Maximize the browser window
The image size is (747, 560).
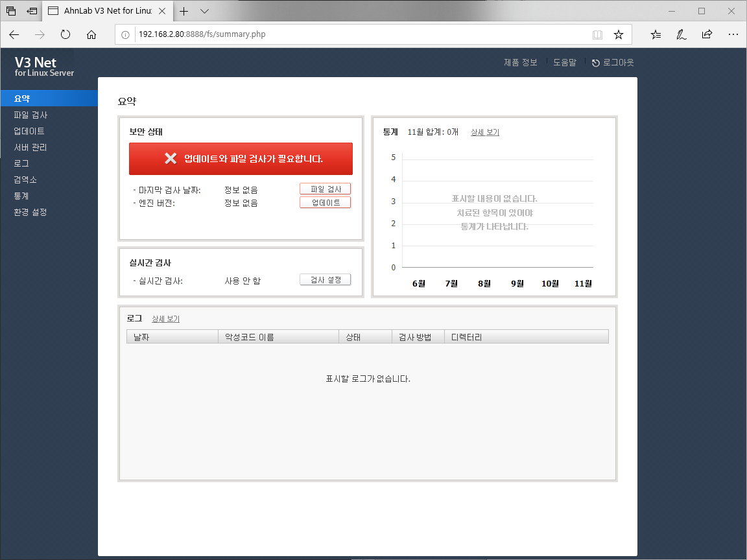pyautogui.click(x=701, y=11)
